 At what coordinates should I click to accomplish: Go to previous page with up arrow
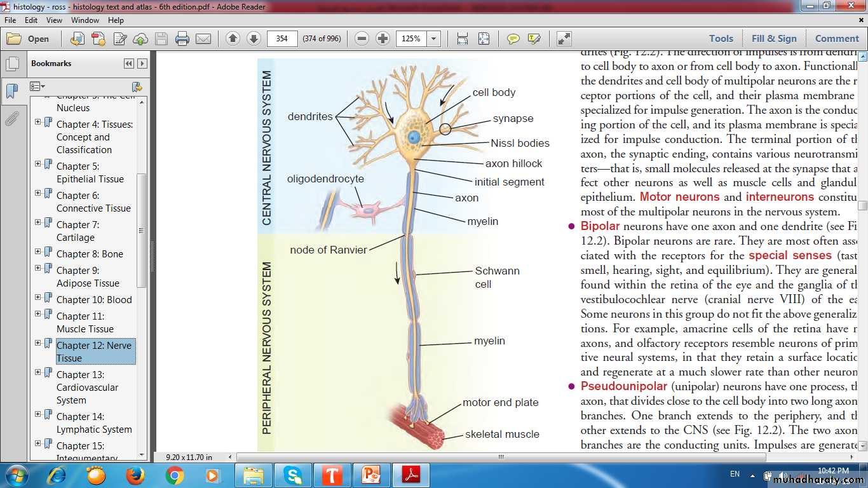coord(233,39)
